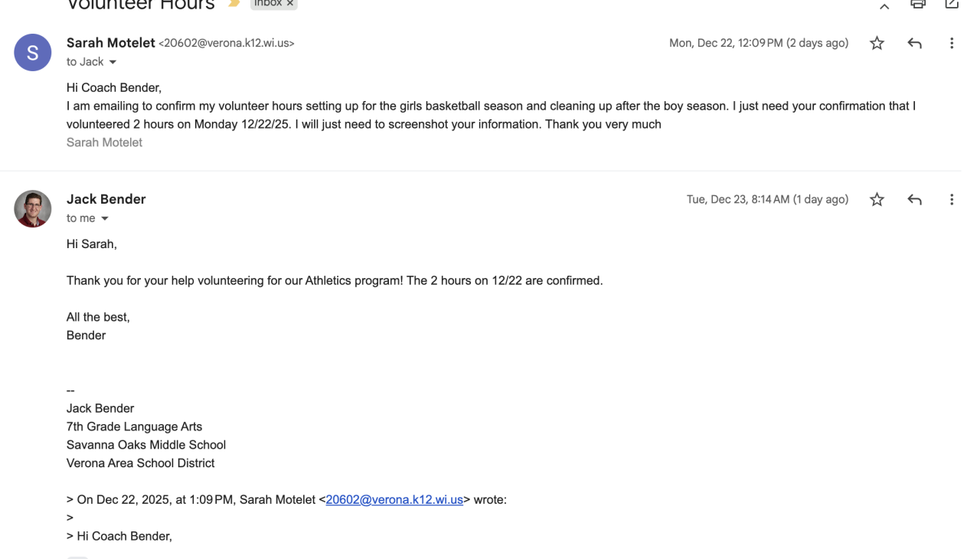The height and width of the screenshot is (559, 980).
Task: Toggle the importance marker beside subject
Action: [x=234, y=5]
